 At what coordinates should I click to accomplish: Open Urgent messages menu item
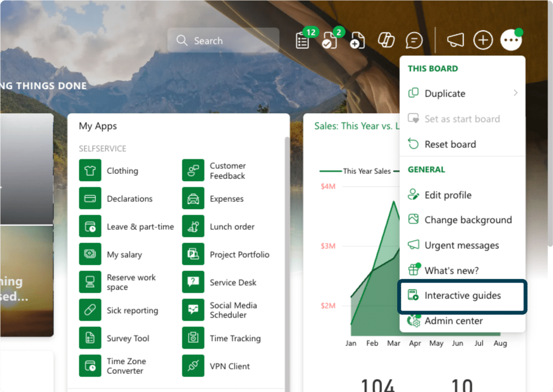pyautogui.click(x=462, y=245)
